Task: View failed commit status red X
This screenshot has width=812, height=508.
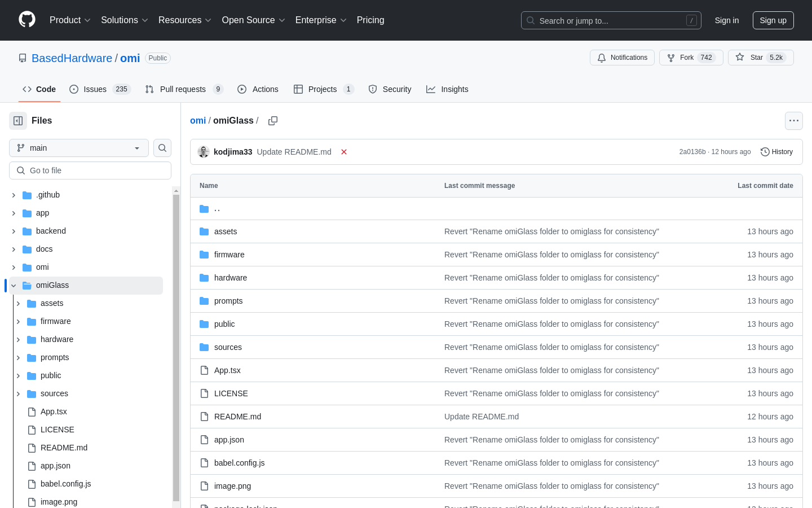Action: 344,152
